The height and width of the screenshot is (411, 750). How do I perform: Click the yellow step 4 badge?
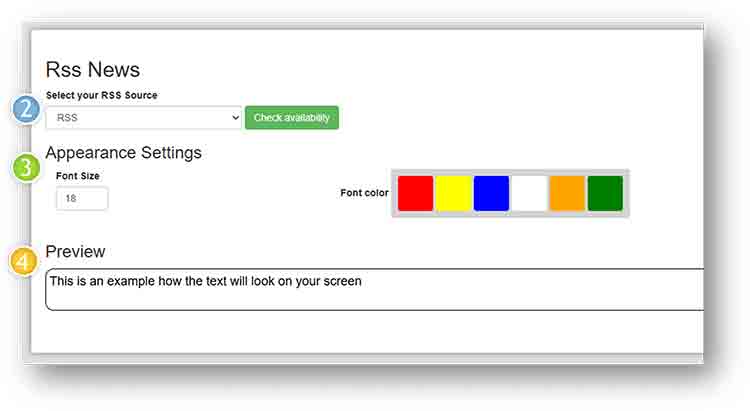(x=26, y=262)
